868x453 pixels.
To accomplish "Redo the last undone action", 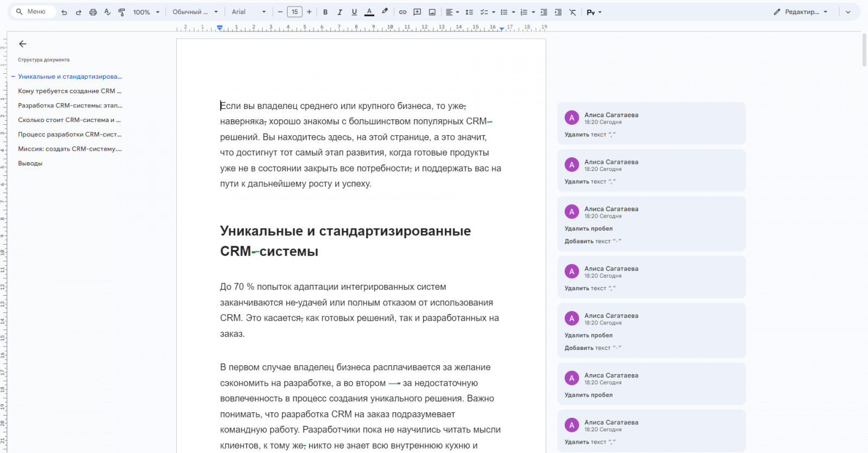I will pyautogui.click(x=79, y=12).
